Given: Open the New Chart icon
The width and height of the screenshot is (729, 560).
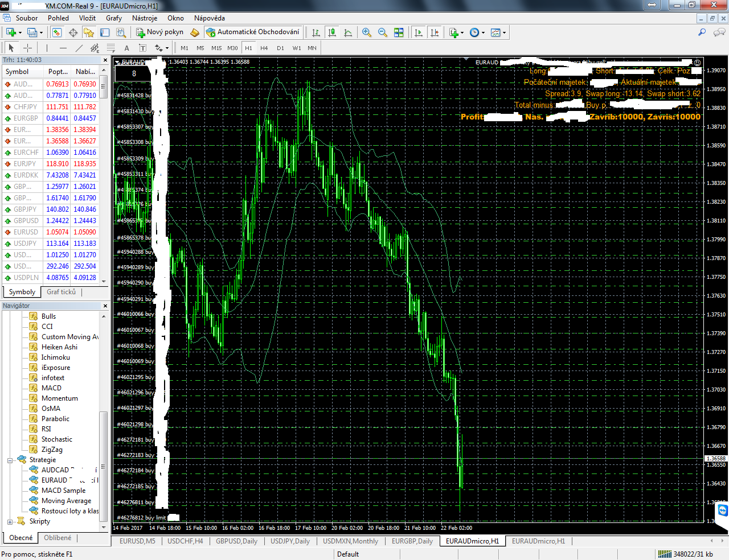Looking at the screenshot, I should (x=11, y=32).
